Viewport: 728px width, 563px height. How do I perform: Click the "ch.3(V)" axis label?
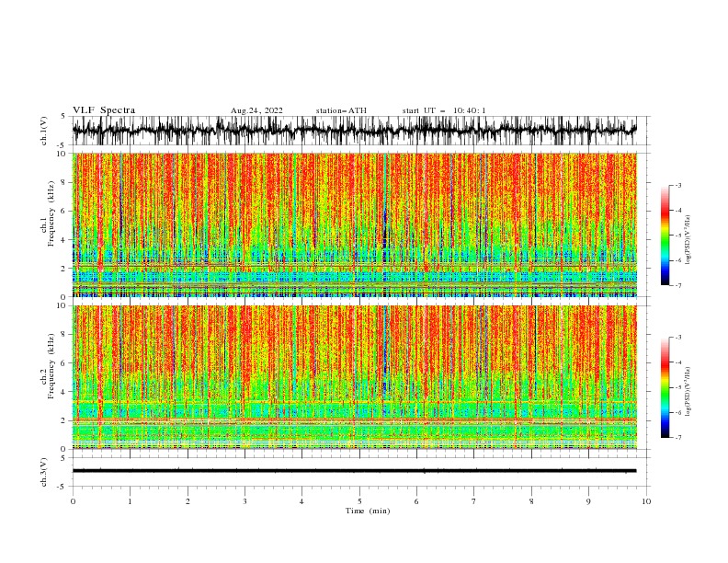43,472
